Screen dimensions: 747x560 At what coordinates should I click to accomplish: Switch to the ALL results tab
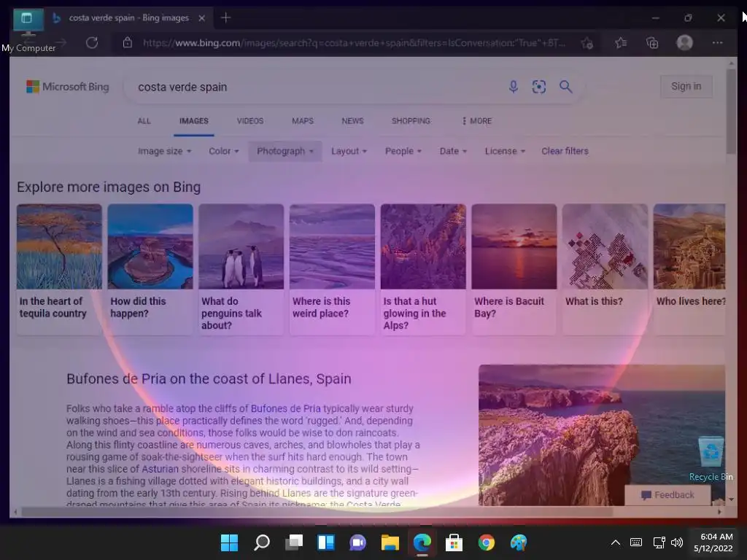(x=144, y=121)
